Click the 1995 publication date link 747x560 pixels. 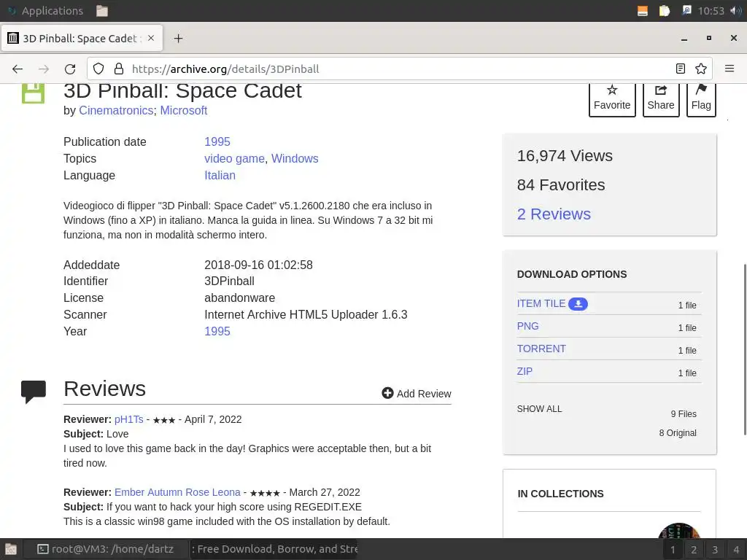tap(217, 142)
